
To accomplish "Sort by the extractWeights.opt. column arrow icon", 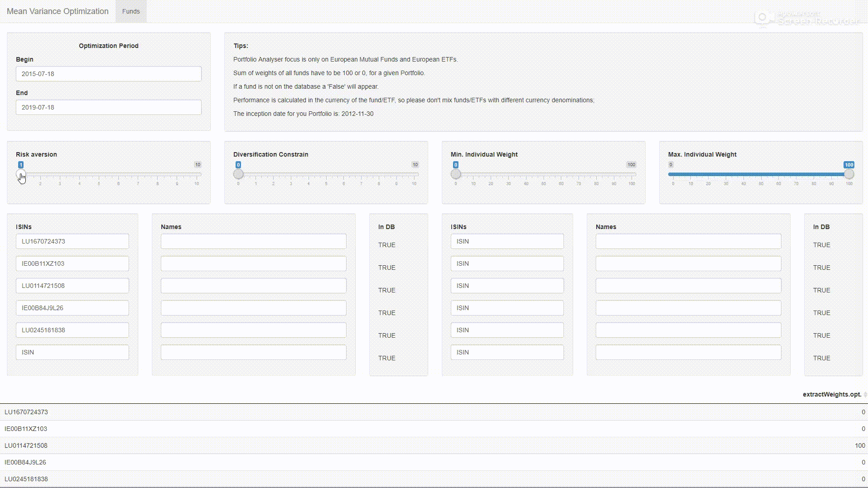I will click(865, 394).
